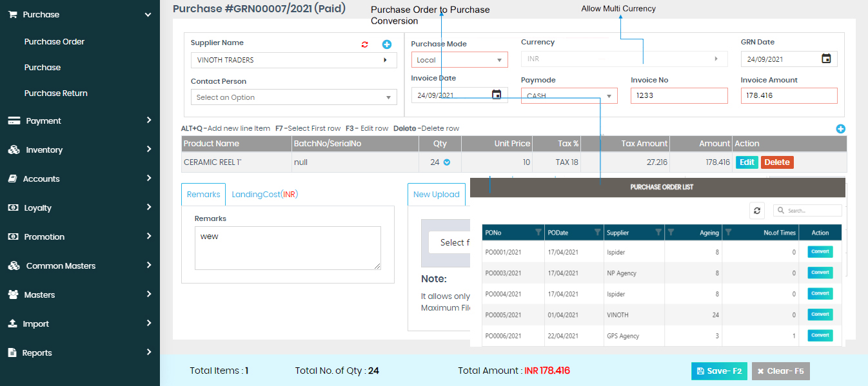Refresh the Supplier Name list
This screenshot has width=868, height=386.
click(x=364, y=44)
